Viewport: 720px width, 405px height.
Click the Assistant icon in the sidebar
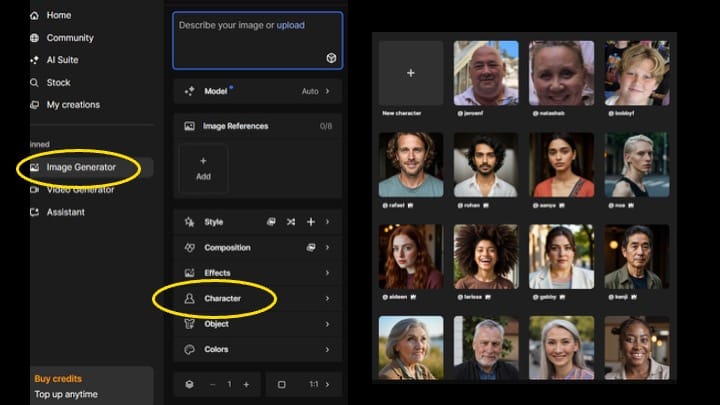(35, 212)
